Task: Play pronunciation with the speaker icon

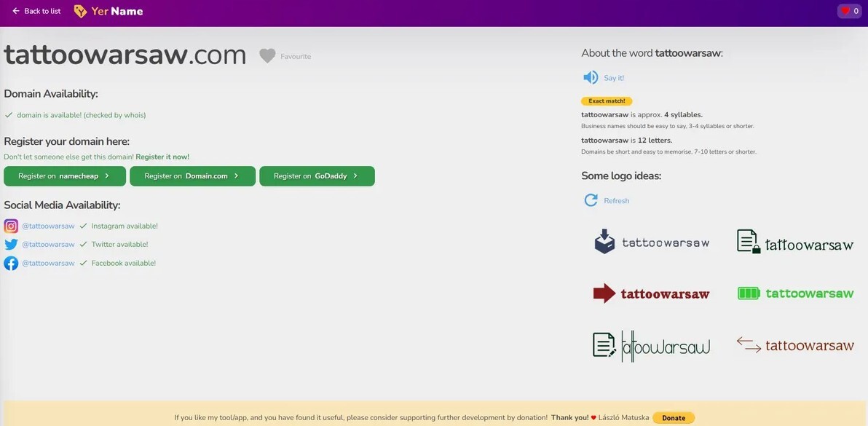Action: [591, 77]
